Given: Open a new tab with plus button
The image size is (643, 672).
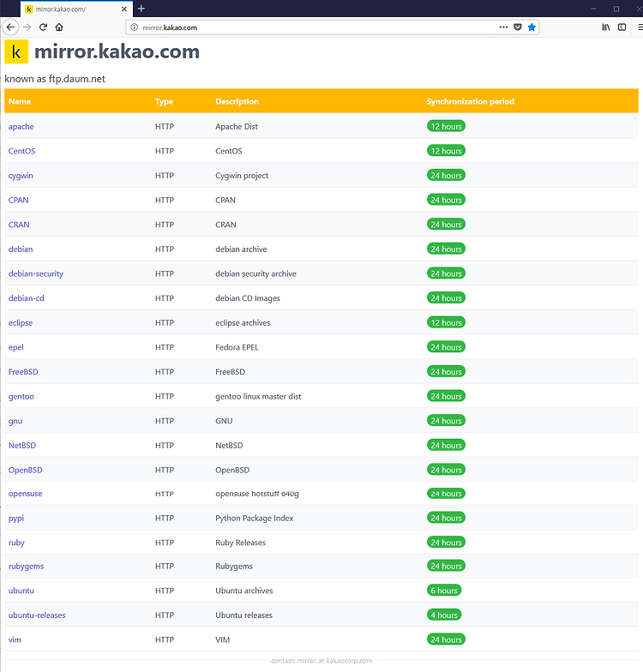Looking at the screenshot, I should click(x=141, y=9).
